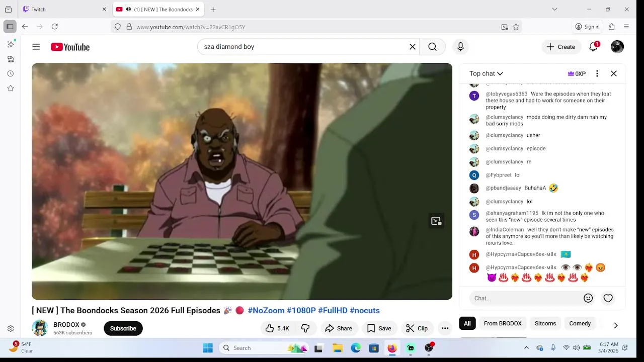Dislike the Boondocks video
The height and width of the screenshot is (362, 644).
305,328
